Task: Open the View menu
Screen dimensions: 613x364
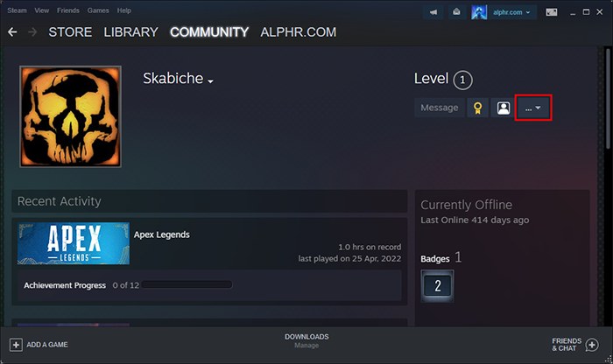Action: (41, 10)
